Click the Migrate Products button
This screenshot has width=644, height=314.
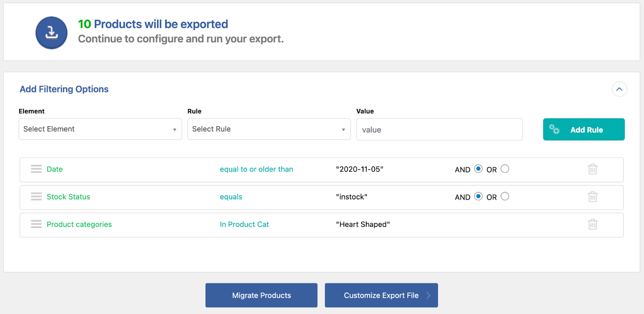coord(261,296)
